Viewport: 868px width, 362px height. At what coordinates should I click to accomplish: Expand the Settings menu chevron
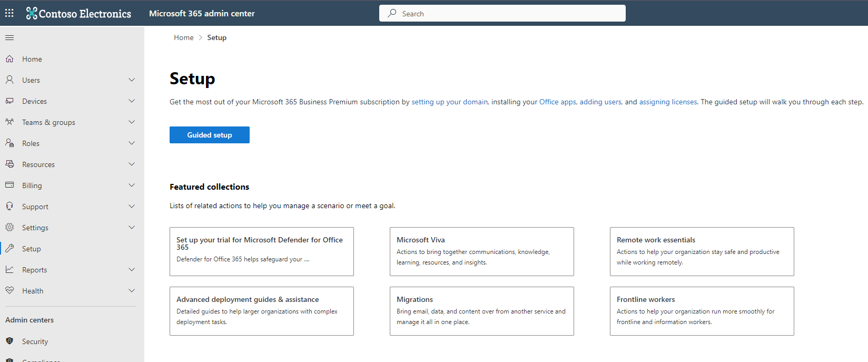(132, 228)
